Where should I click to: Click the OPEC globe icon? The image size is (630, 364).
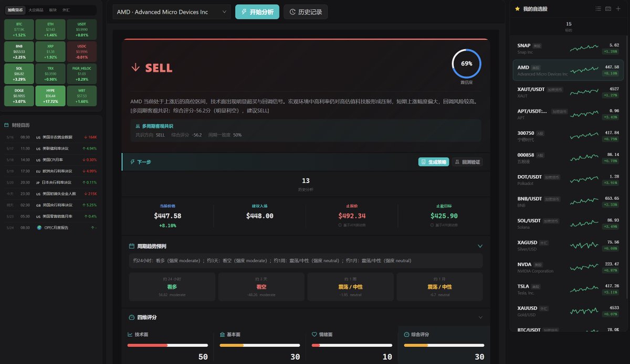(x=39, y=228)
